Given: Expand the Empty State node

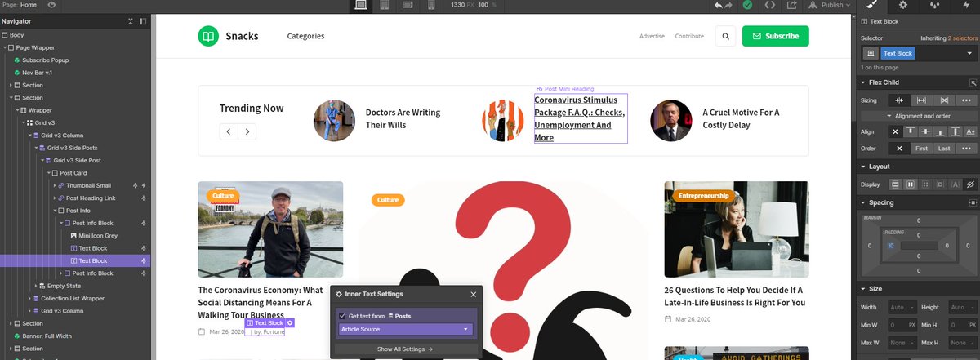Looking at the screenshot, I should tap(37, 286).
